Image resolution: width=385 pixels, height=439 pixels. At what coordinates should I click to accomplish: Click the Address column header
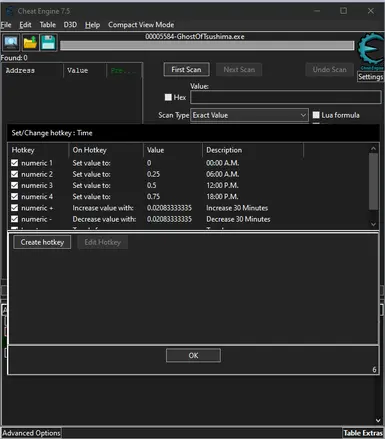[33, 70]
